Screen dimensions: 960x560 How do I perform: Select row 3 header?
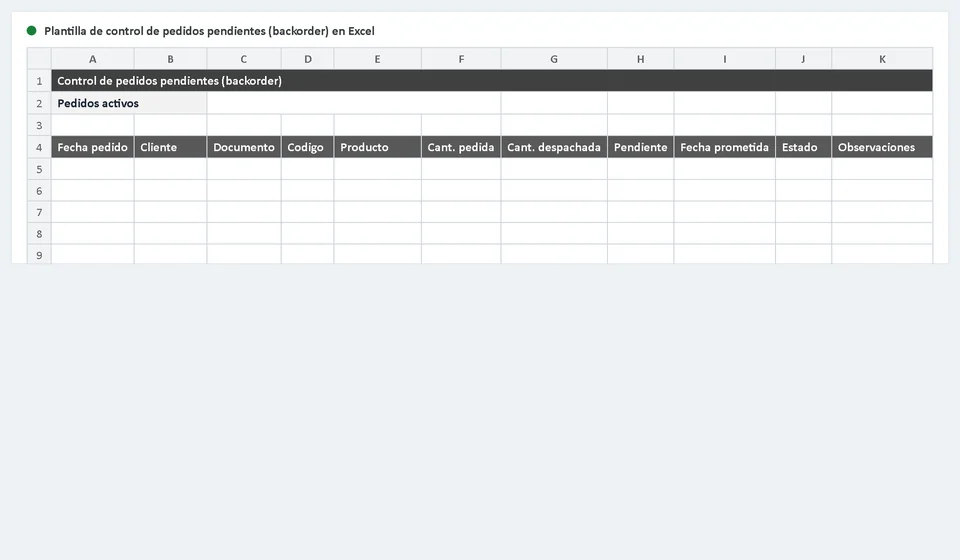(39, 125)
